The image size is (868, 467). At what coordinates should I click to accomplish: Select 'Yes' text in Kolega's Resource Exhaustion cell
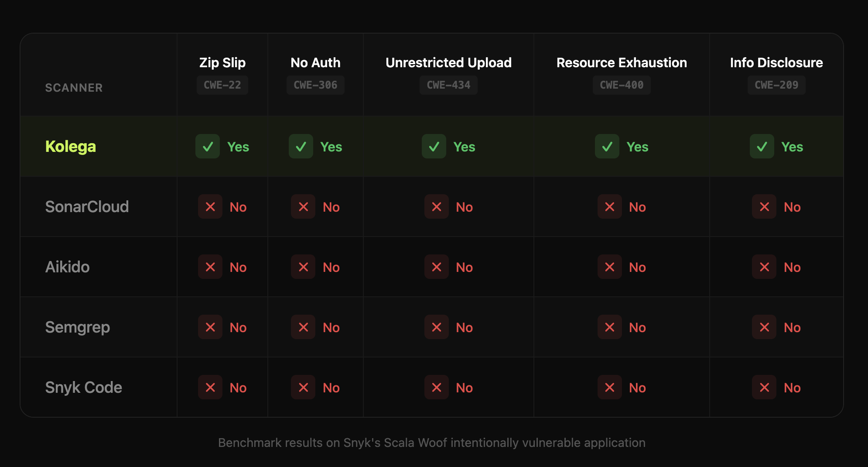638,147
